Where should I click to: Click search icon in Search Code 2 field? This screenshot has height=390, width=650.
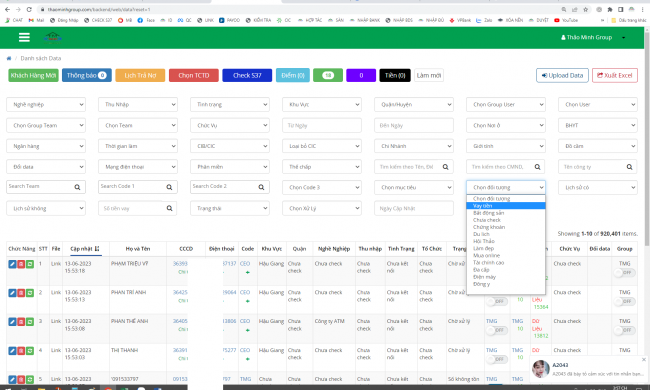click(x=261, y=187)
